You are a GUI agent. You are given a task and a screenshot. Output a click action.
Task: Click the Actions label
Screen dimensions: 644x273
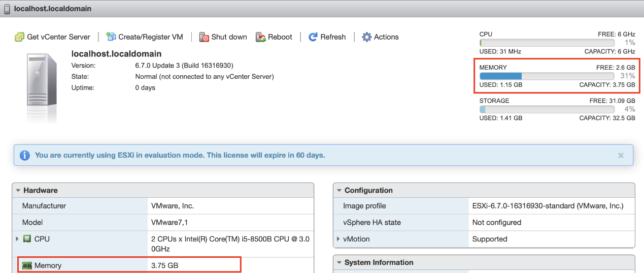click(x=386, y=37)
